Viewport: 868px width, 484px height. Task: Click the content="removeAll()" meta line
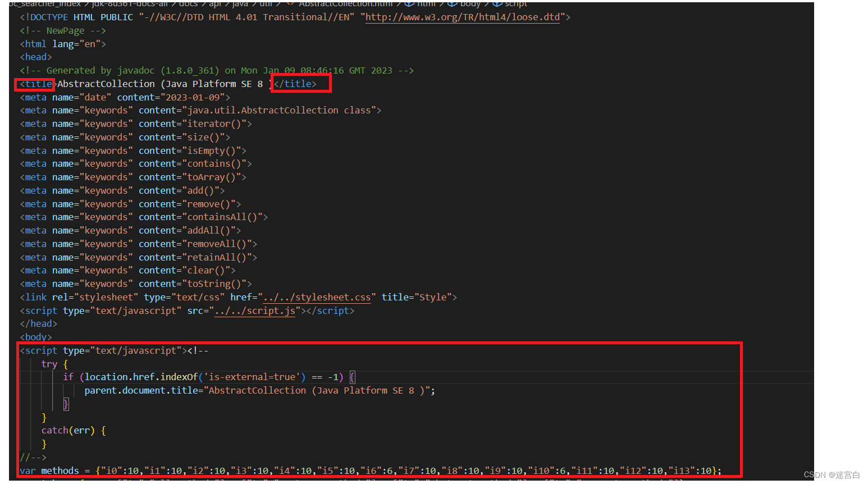[x=139, y=244]
